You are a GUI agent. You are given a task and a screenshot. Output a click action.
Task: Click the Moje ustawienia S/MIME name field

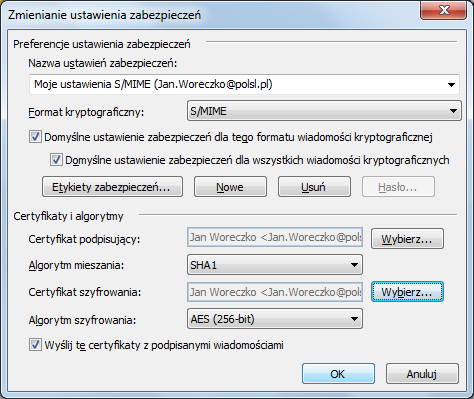[244, 85]
